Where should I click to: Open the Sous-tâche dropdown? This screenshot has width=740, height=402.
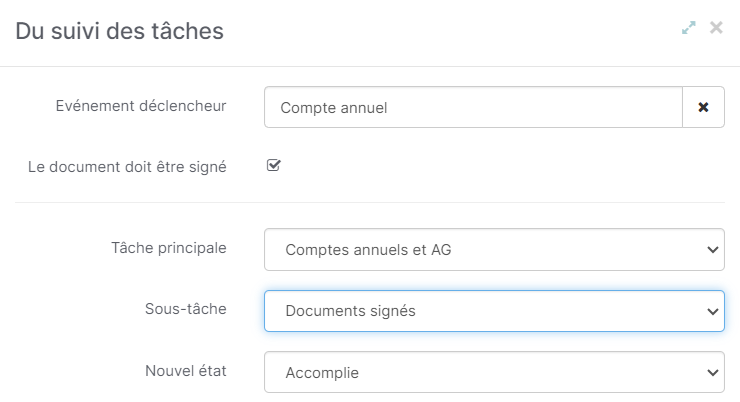click(494, 311)
